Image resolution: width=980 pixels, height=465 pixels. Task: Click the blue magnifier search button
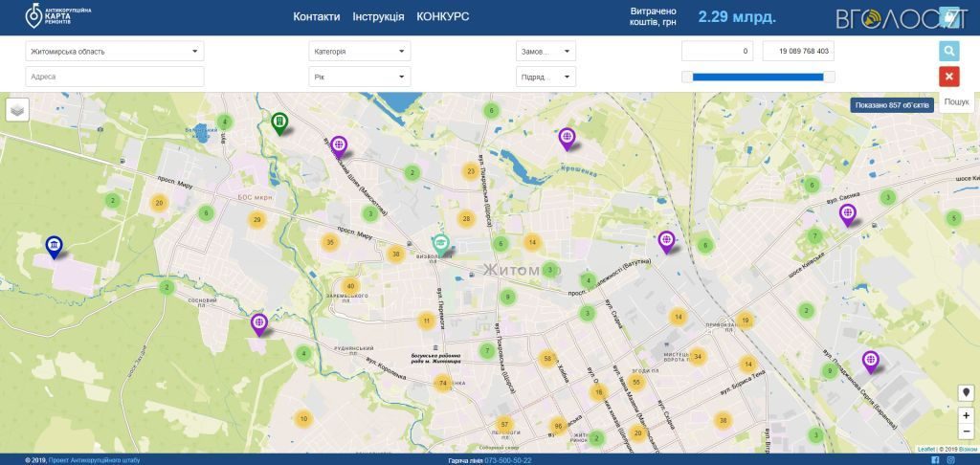[948, 52]
